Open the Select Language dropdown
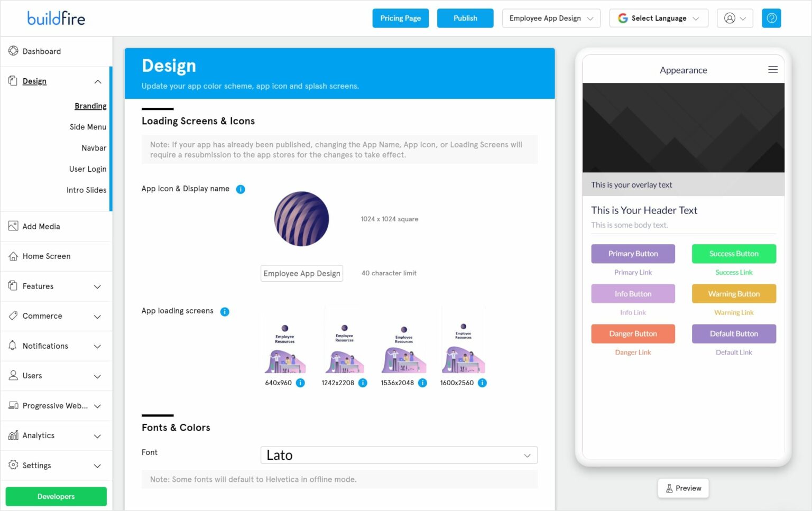812x511 pixels. 658,18
